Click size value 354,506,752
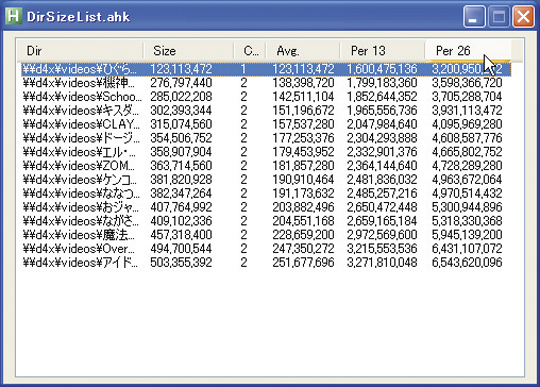Viewport: 540px width, 387px height. (181, 138)
